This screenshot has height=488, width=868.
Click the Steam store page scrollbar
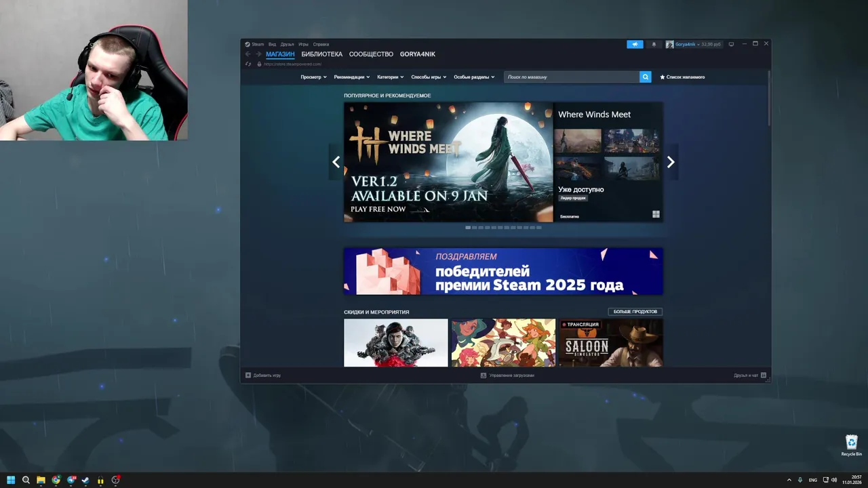[769, 98]
